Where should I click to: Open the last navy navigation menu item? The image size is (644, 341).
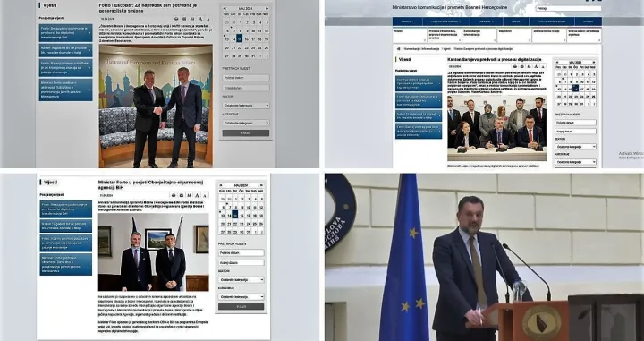tap(589, 21)
